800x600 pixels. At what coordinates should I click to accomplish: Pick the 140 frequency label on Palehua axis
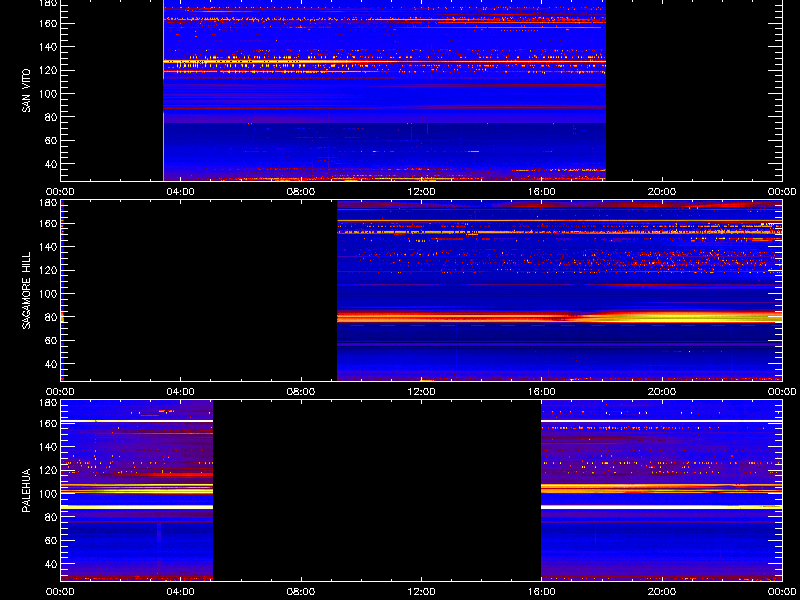(48, 447)
